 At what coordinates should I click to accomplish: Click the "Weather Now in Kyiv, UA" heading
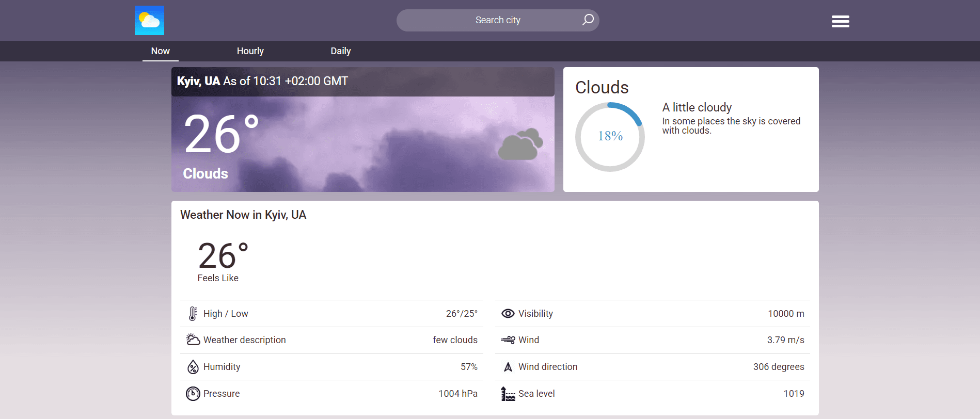[x=243, y=215]
